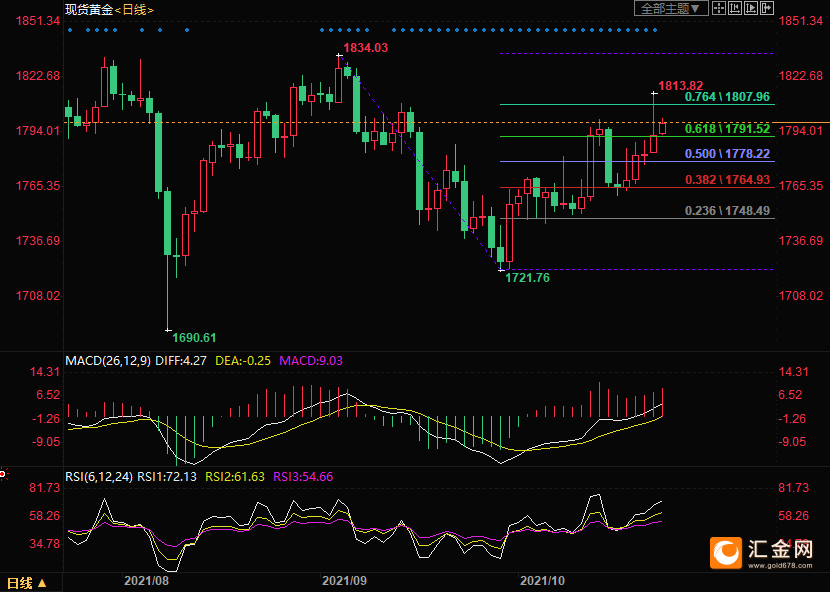The height and width of the screenshot is (592, 830).
Task: Click the 汇金网 logo
Action: [x=762, y=553]
